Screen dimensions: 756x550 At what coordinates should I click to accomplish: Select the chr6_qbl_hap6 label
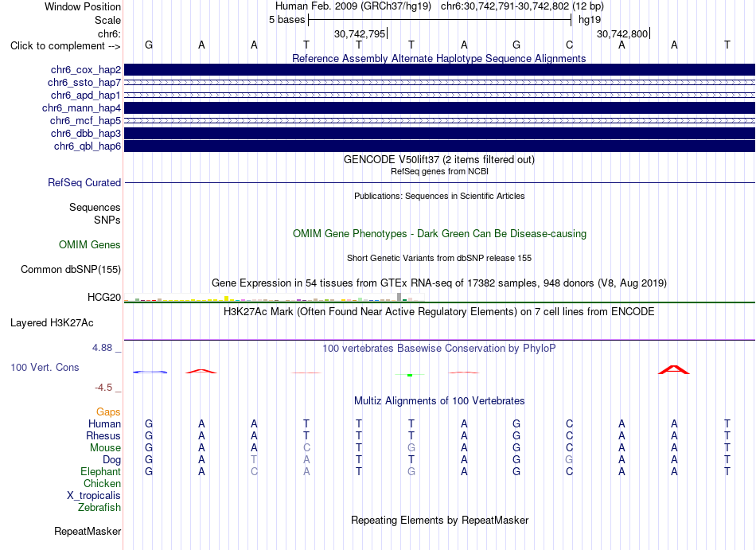pos(88,146)
